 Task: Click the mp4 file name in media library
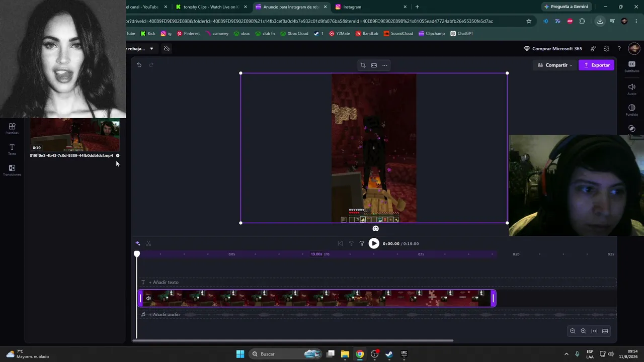[x=71, y=156]
